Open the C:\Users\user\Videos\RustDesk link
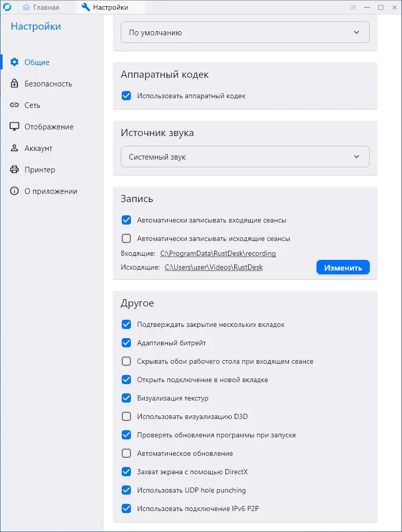The height and width of the screenshot is (532, 402). pyautogui.click(x=213, y=267)
